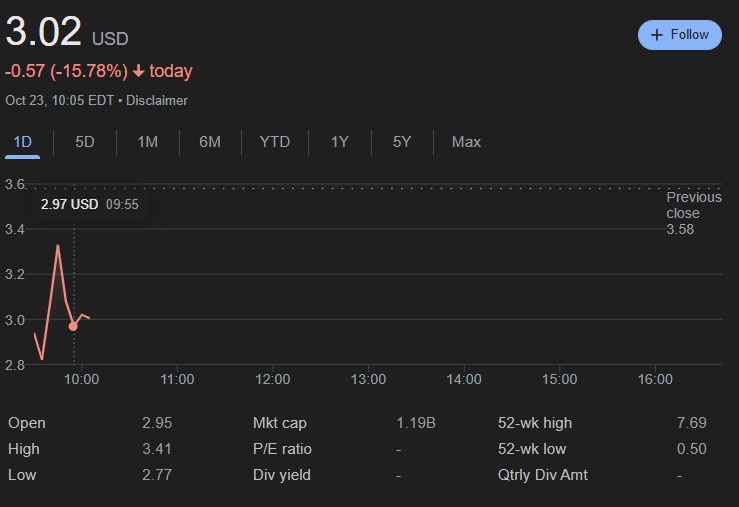739x507 pixels.
Task: Click the 11:00 time axis label
Action: click(177, 380)
